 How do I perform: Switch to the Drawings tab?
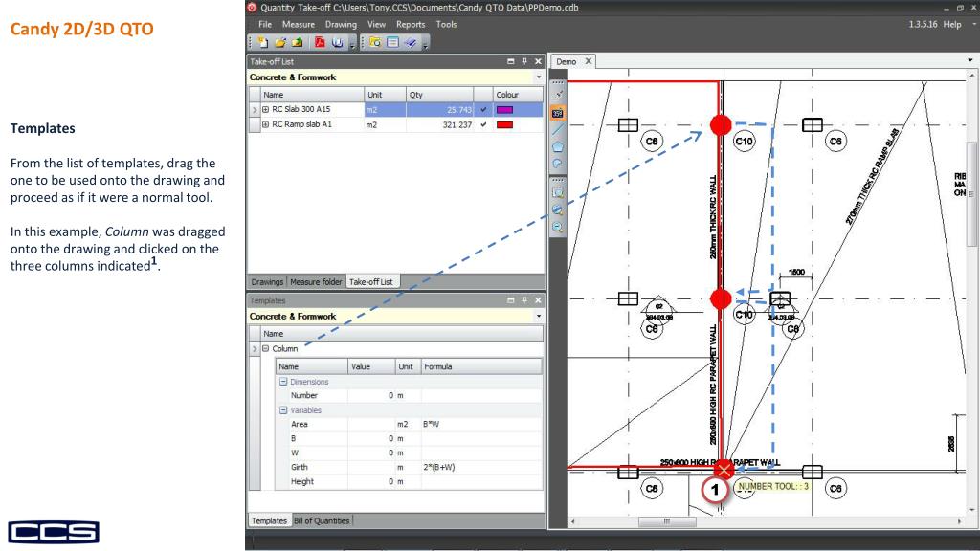tap(267, 282)
